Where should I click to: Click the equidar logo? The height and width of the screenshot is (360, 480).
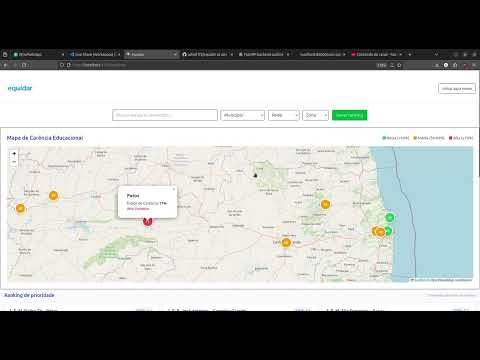20,88
